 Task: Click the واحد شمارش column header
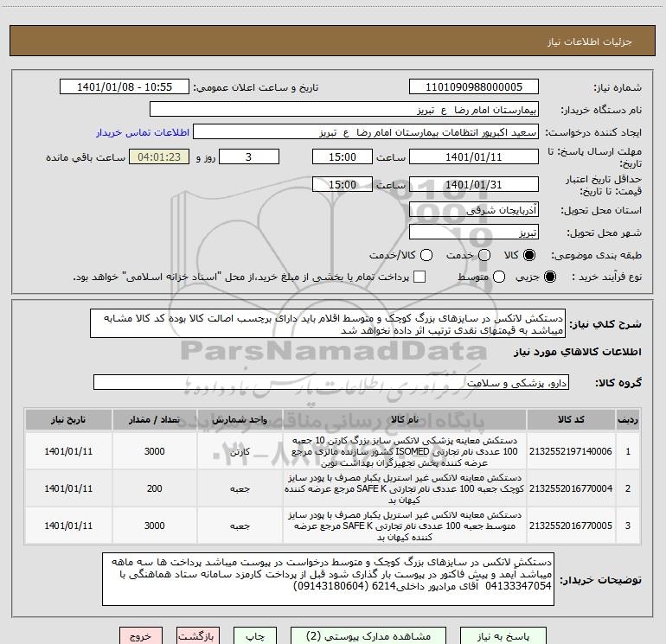240,420
